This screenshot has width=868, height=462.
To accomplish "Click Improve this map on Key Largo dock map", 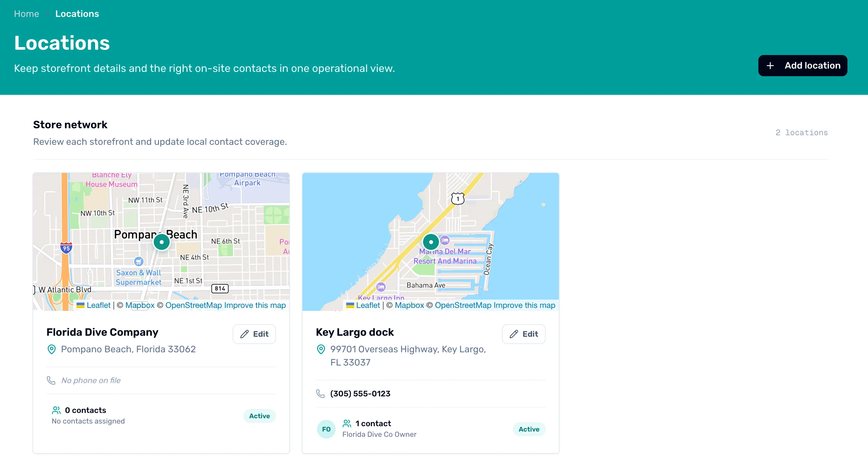I will (x=524, y=305).
